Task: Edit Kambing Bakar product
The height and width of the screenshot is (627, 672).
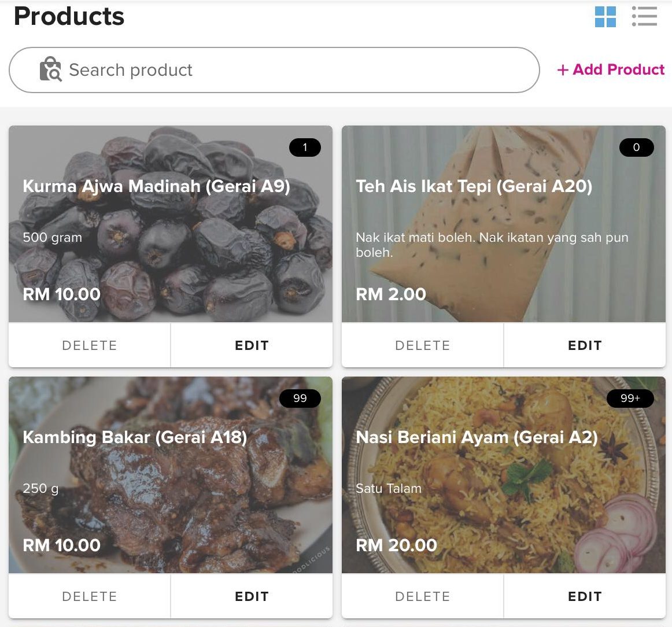Action: pos(252,596)
